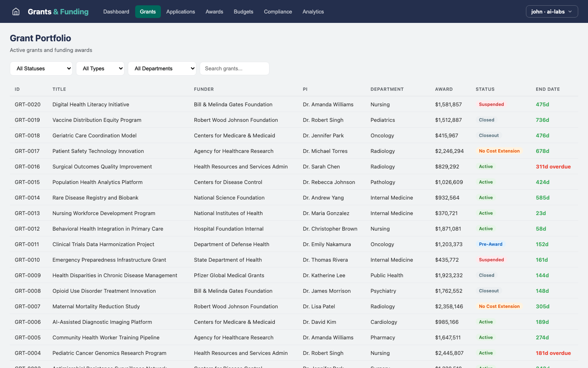Click the 311d overdue end date for GRT-0016
This screenshot has width=588, height=368.
coord(553,166)
